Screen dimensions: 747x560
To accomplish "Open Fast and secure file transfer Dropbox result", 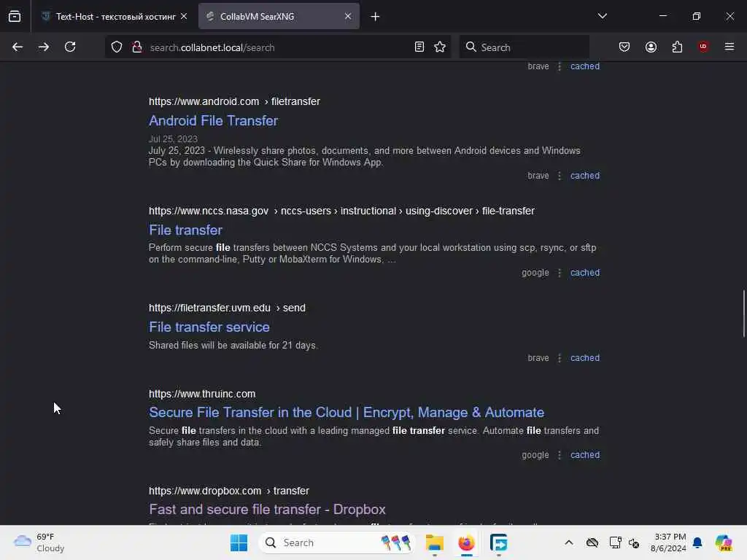I will (x=267, y=510).
